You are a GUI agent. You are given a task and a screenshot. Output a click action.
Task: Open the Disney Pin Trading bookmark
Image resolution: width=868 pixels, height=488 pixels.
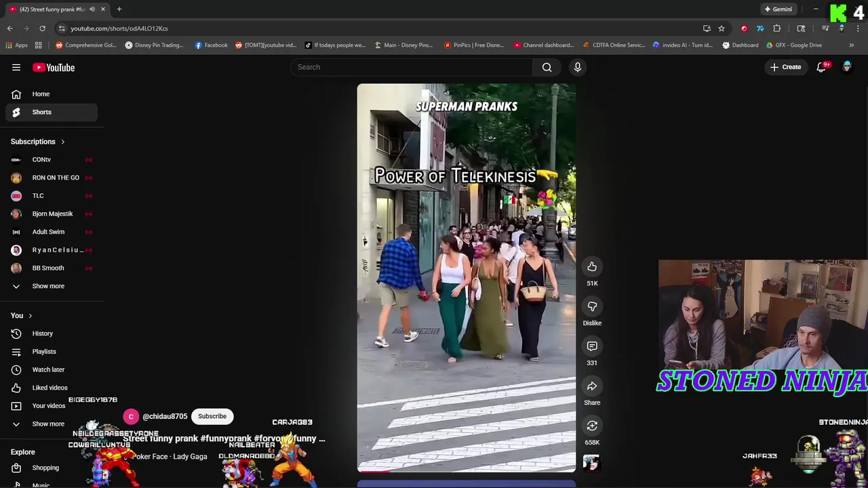(154, 45)
